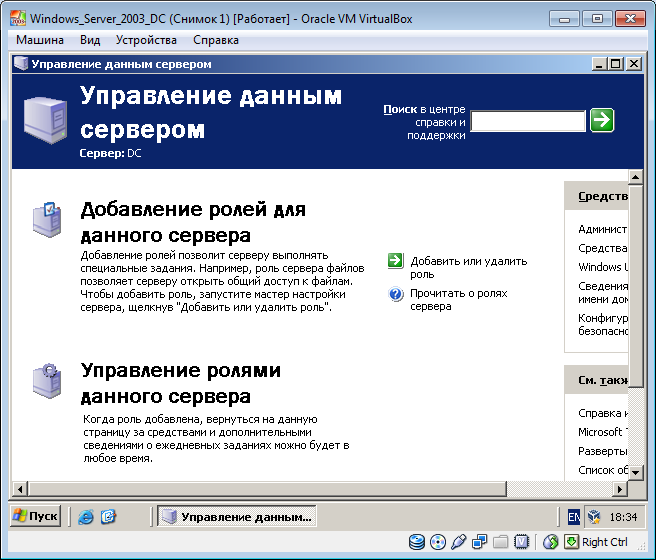Open the Администрирование link in sidebar

(x=602, y=229)
